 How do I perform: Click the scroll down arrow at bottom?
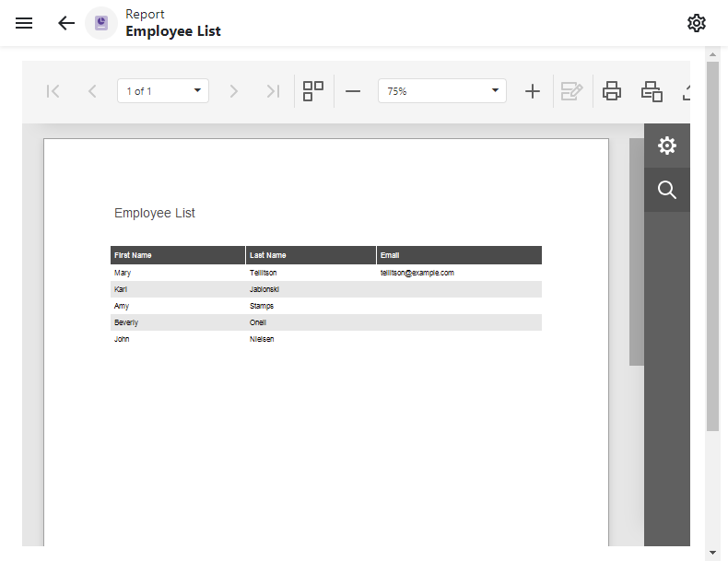(x=712, y=553)
